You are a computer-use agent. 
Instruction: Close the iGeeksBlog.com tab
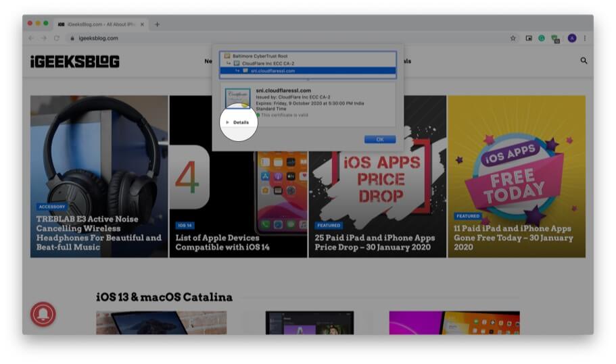[142, 24]
